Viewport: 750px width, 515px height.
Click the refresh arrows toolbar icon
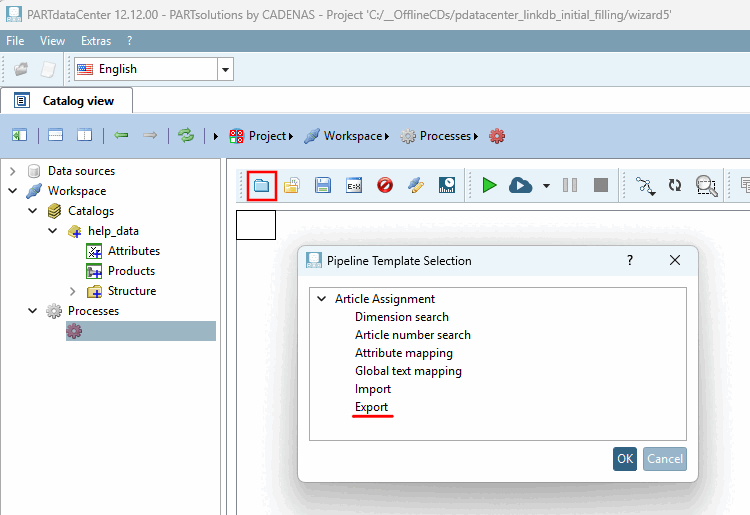coord(675,185)
